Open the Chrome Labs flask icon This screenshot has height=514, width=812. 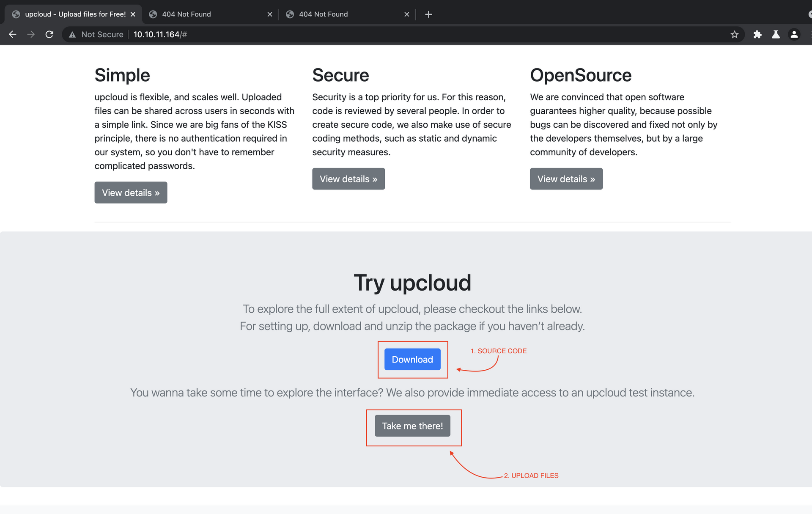(776, 34)
